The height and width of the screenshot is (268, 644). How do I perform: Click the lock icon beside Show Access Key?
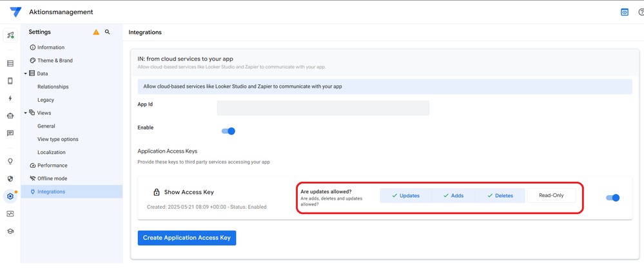pyautogui.click(x=157, y=192)
